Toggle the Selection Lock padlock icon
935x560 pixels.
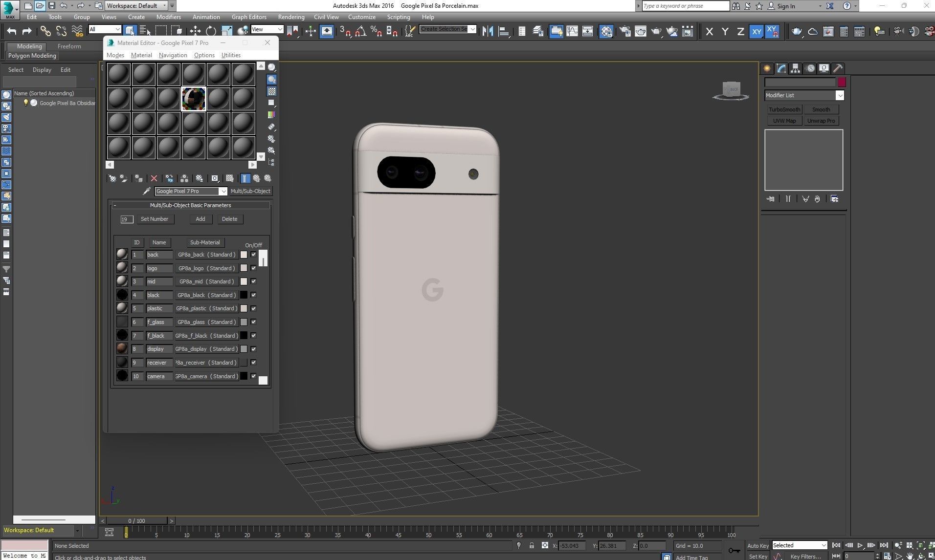point(532,546)
